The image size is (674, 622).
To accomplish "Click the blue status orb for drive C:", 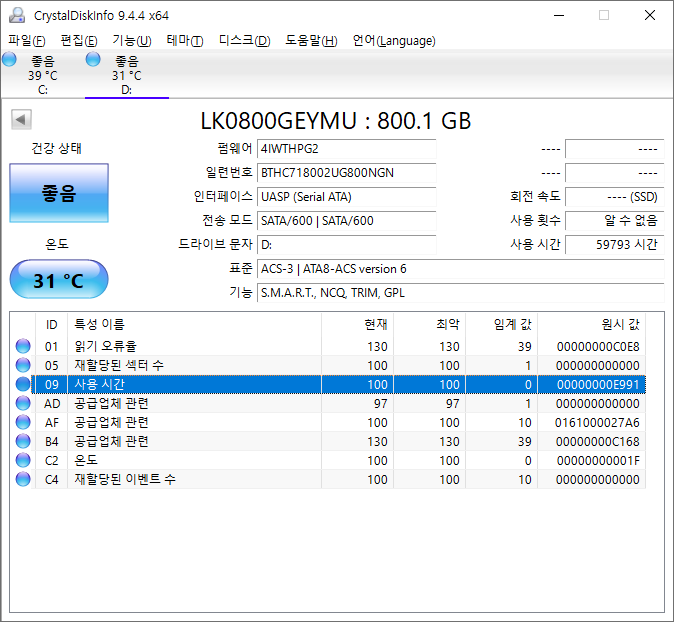I will click(9, 59).
